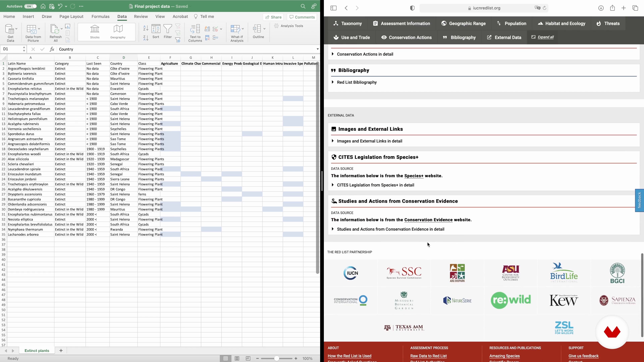644x362 pixels.
Task: Open the Sort dialog
Action: (x=156, y=32)
